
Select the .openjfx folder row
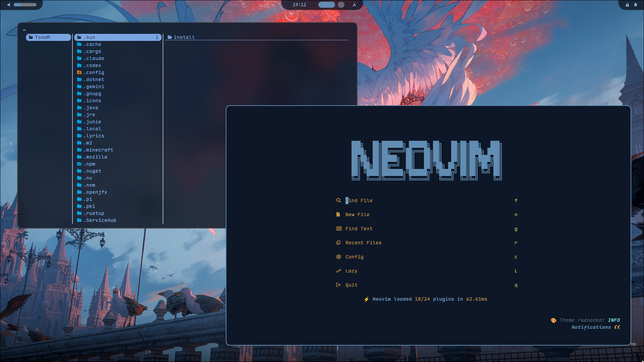[118, 192]
